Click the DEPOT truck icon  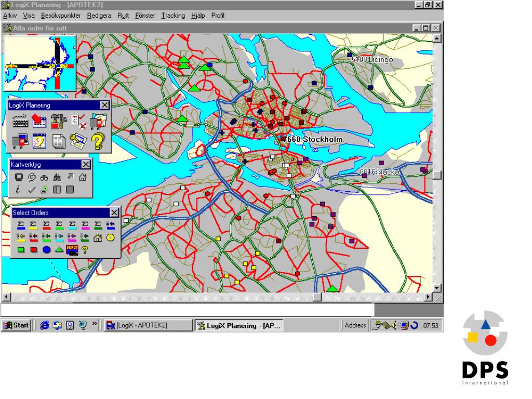[x=72, y=250]
